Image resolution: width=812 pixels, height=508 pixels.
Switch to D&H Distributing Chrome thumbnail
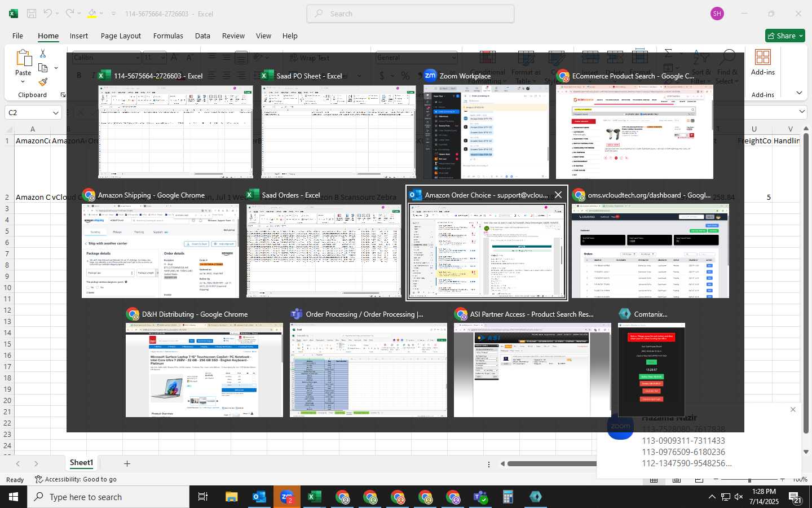tap(204, 370)
